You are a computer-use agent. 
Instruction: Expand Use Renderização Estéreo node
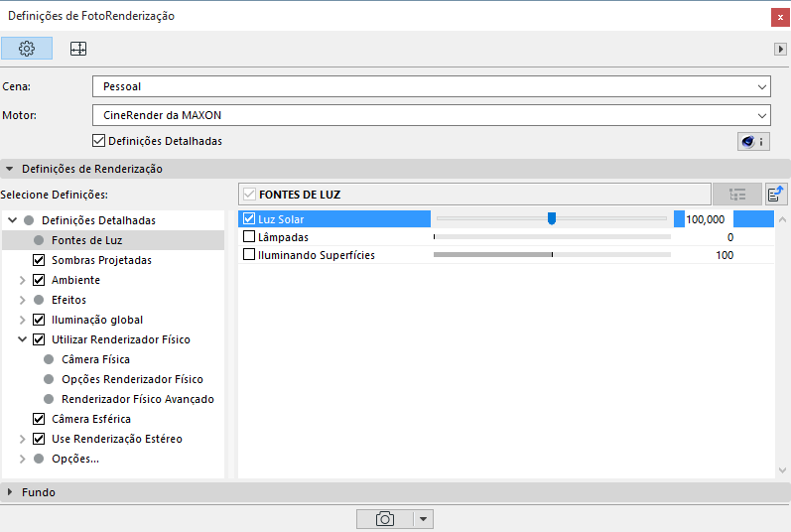(x=22, y=439)
